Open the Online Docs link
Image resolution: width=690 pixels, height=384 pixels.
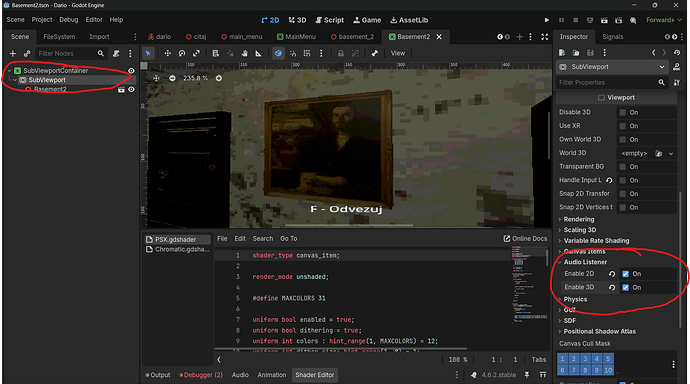coord(525,238)
